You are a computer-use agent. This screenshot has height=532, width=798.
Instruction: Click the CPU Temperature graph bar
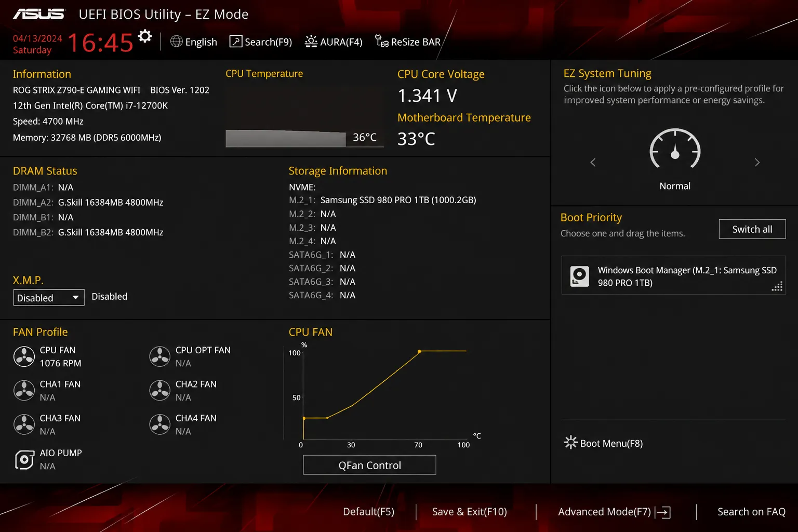pyautogui.click(x=286, y=138)
